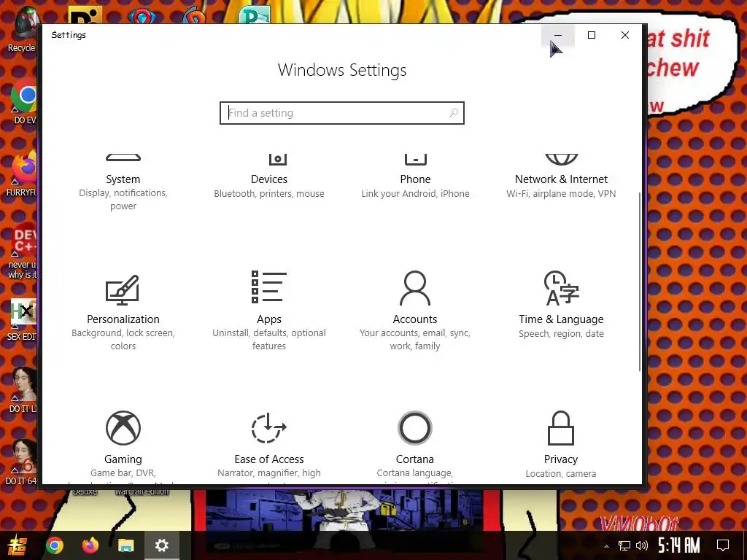Screen dimensions: 747x560
Task: Click 'Link your Android, iPhone' description
Action: (x=415, y=193)
